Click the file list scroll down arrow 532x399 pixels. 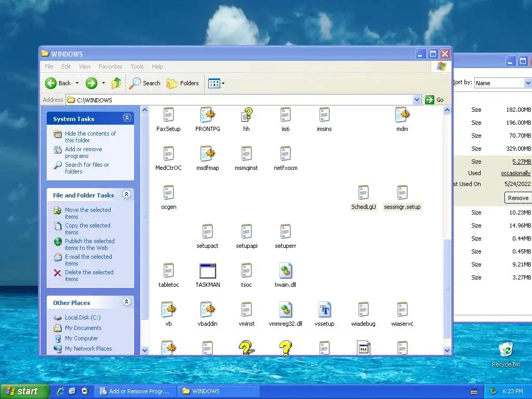447,351
